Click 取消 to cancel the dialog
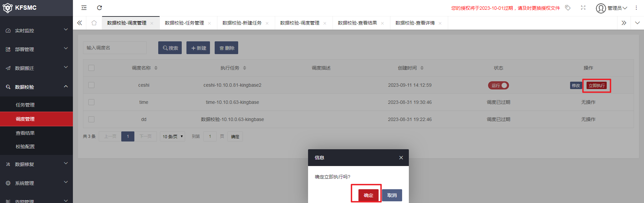The height and width of the screenshot is (203, 644). [392, 195]
